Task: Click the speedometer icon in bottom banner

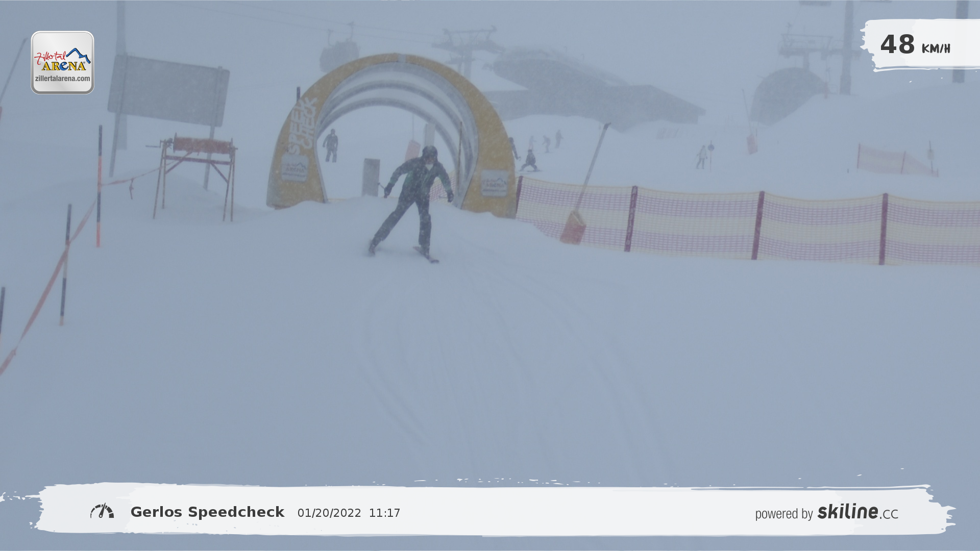Action: tap(102, 511)
